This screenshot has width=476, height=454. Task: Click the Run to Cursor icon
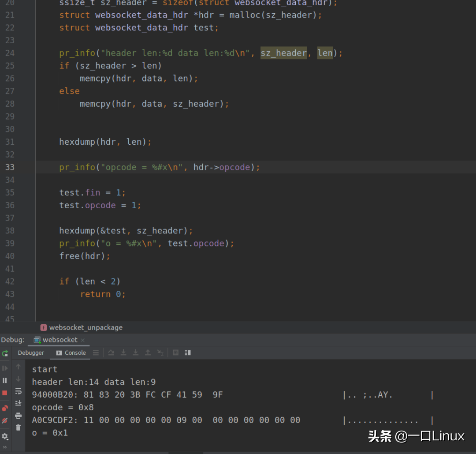[x=160, y=353]
